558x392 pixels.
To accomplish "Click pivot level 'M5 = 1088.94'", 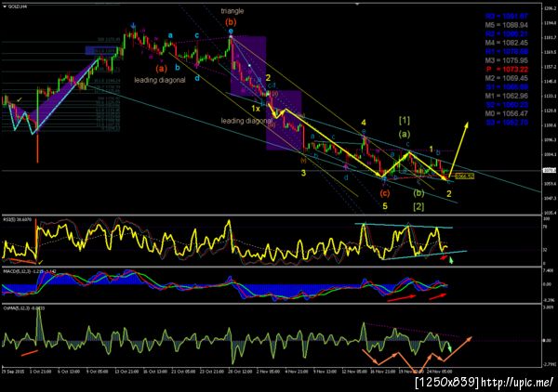I will pyautogui.click(x=507, y=25).
